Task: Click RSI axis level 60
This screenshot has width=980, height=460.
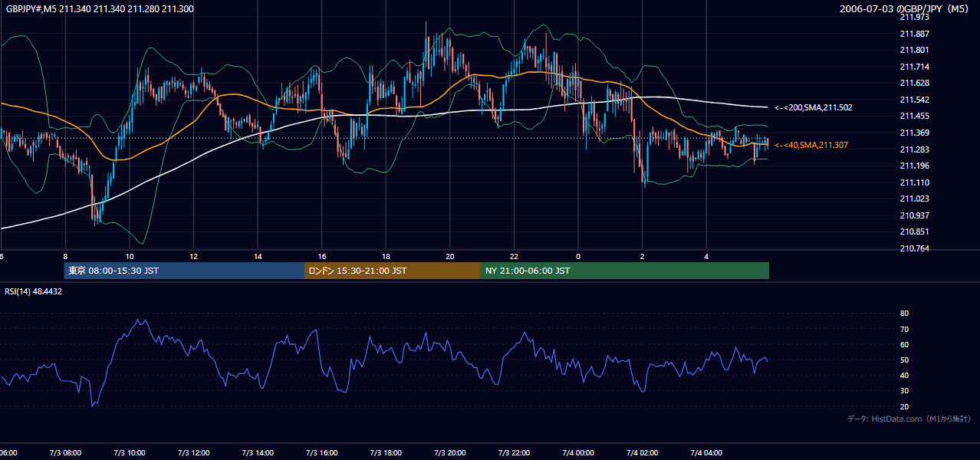Action: [904, 344]
